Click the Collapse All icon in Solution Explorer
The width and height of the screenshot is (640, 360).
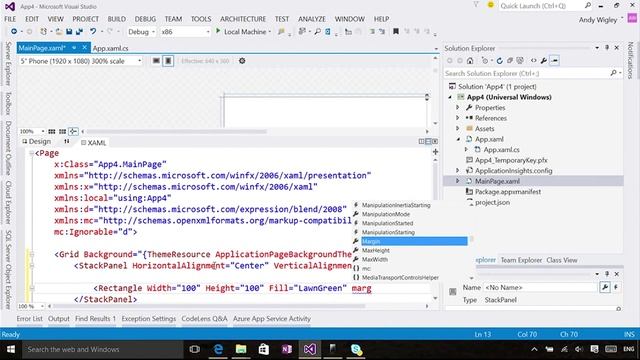[x=510, y=61]
